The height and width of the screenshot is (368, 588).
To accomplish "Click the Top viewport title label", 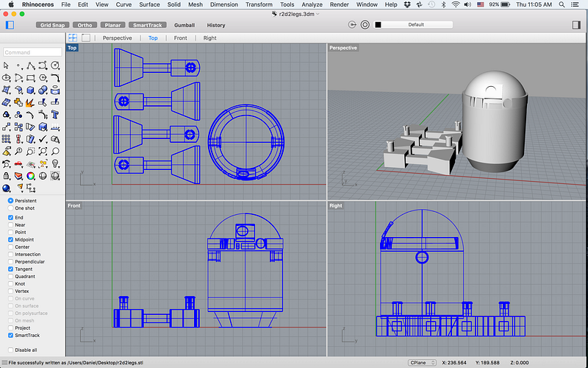I will 72,48.
